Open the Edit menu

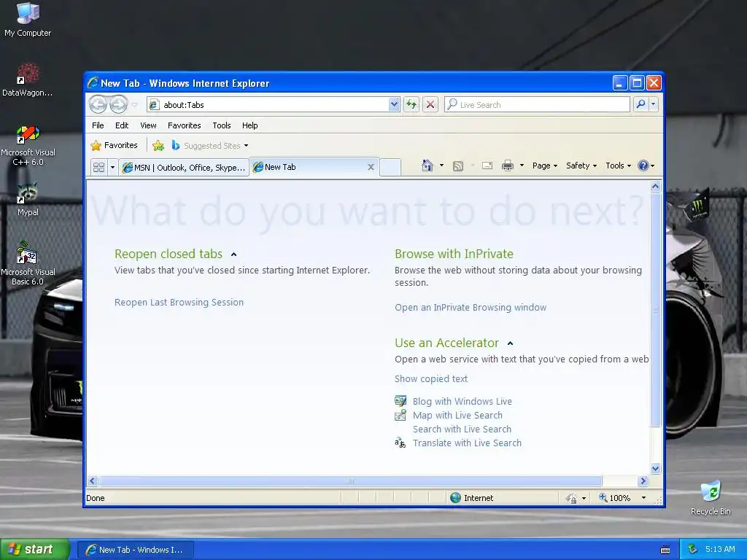(122, 125)
